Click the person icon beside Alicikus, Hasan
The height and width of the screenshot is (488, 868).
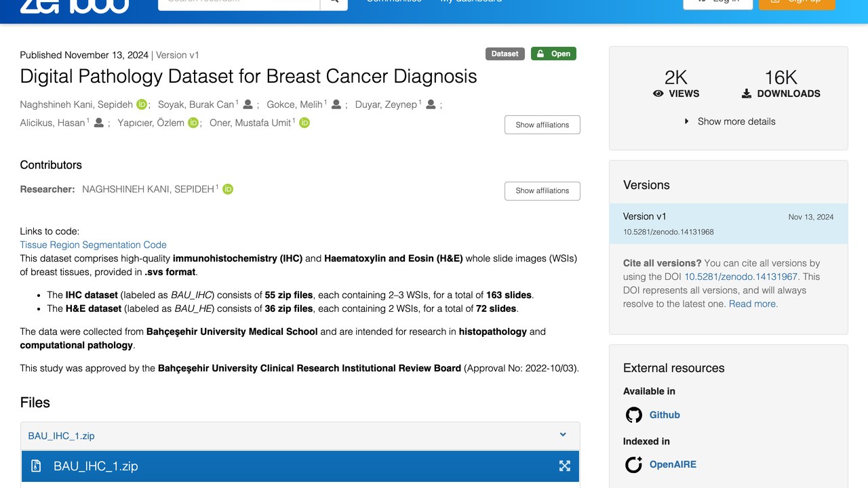(x=98, y=123)
